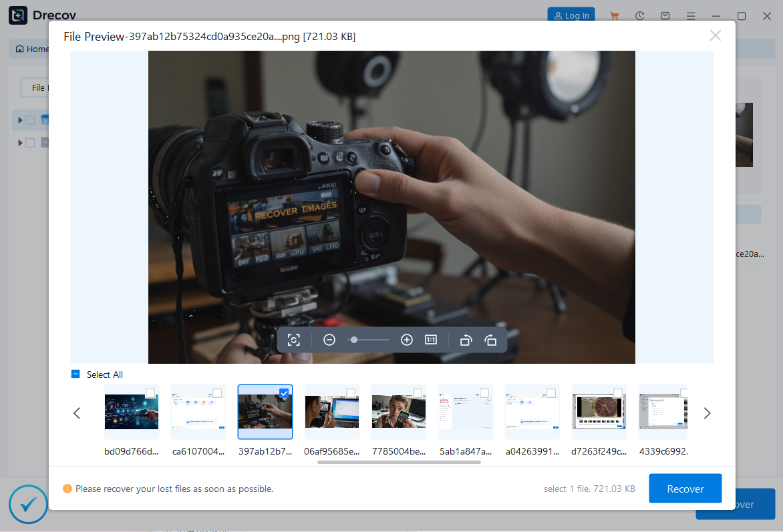
Task: Rotate the preview image left
Action: pyautogui.click(x=466, y=340)
